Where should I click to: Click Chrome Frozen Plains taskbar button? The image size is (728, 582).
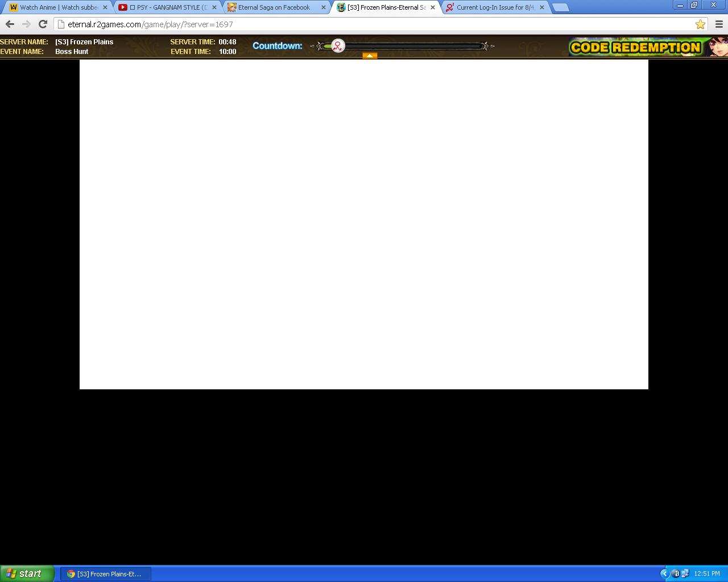click(x=105, y=574)
